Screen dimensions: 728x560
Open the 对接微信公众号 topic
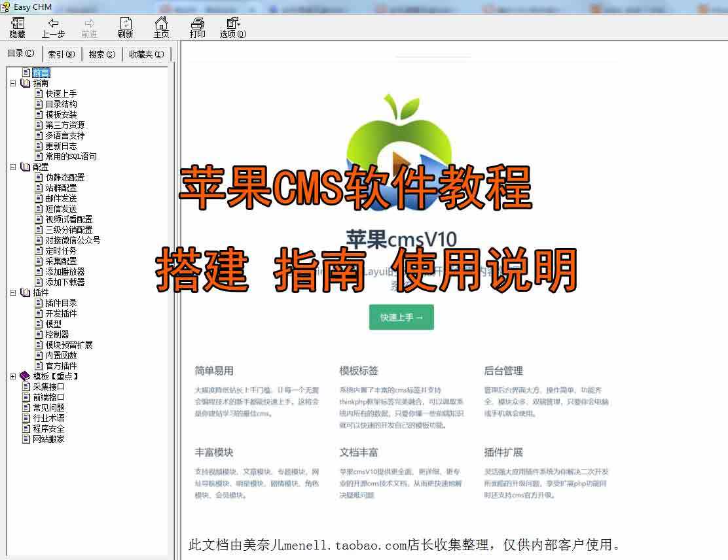(x=73, y=240)
